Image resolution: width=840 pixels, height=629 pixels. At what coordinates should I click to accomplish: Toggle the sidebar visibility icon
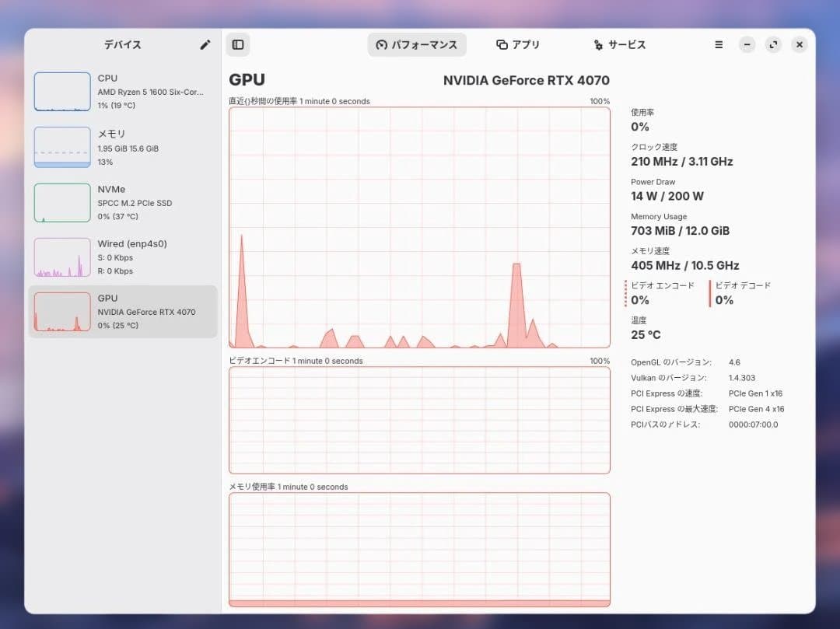point(238,44)
